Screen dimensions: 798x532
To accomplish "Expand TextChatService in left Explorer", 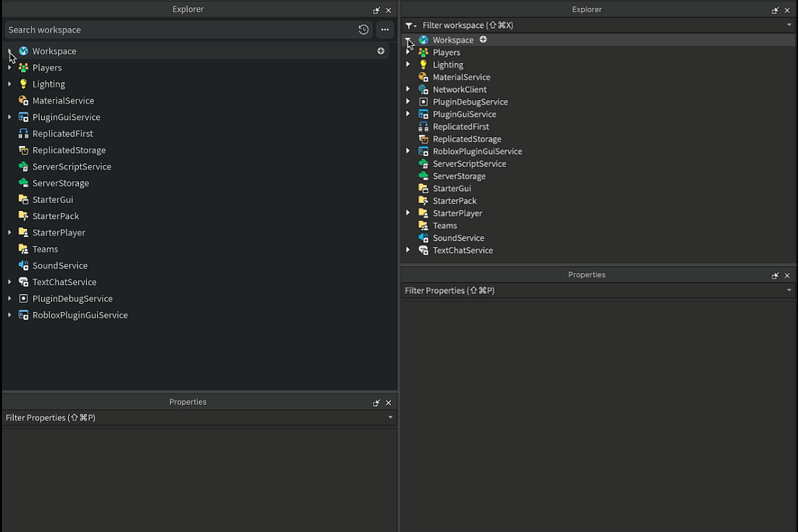I will [x=9, y=282].
